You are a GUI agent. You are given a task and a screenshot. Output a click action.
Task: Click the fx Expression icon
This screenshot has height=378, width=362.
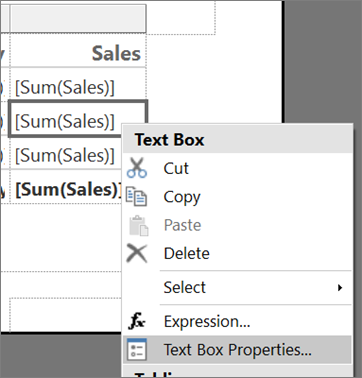click(137, 322)
